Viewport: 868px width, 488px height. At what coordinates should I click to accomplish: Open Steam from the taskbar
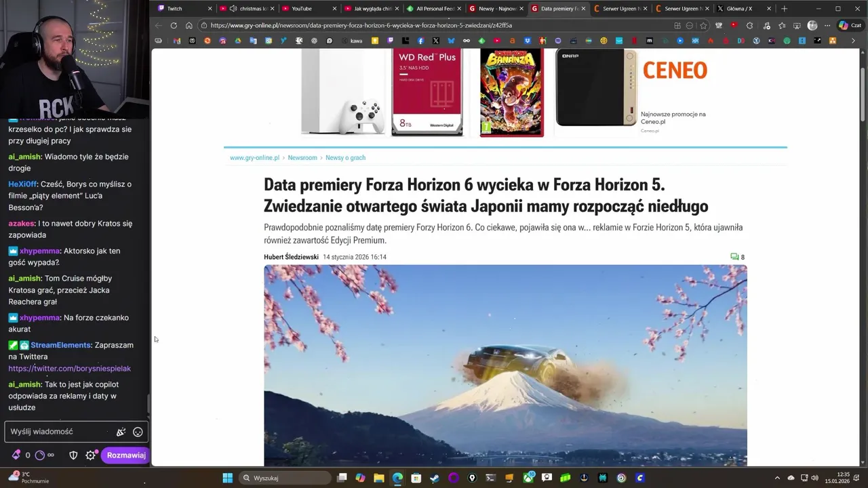[435, 478]
